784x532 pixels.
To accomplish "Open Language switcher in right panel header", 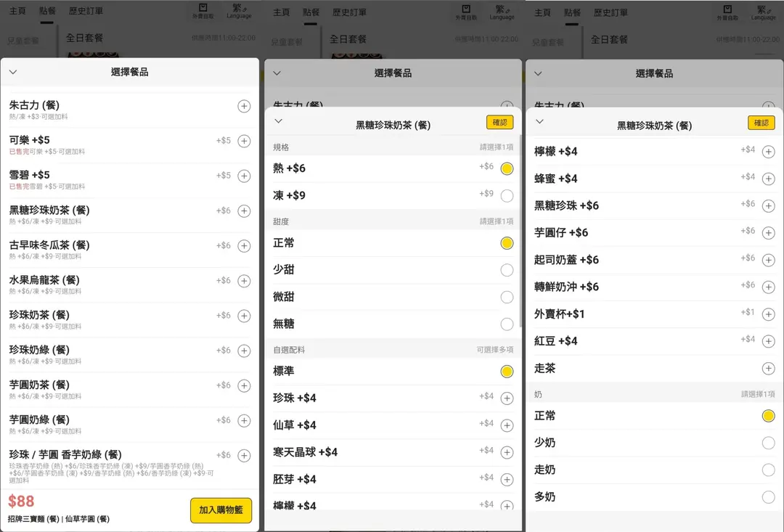I will click(x=763, y=12).
